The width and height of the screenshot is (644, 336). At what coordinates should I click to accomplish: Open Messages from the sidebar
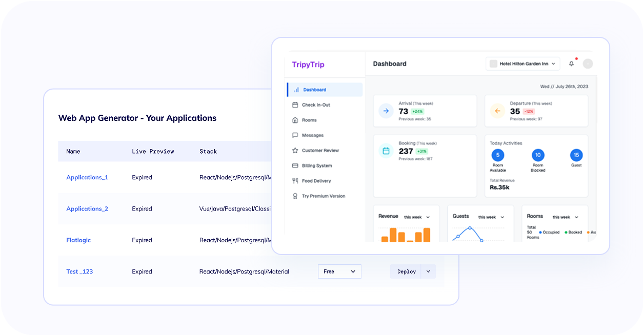click(x=313, y=135)
